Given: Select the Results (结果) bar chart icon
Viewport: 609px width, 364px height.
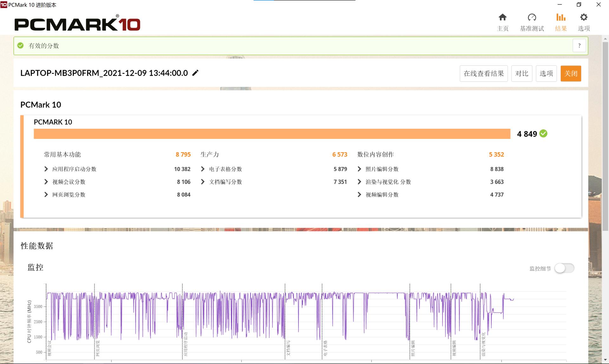Looking at the screenshot, I should point(560,17).
